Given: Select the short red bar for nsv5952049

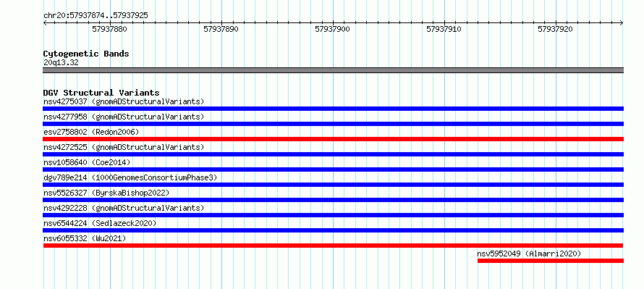Looking at the screenshot, I should click(551, 261).
